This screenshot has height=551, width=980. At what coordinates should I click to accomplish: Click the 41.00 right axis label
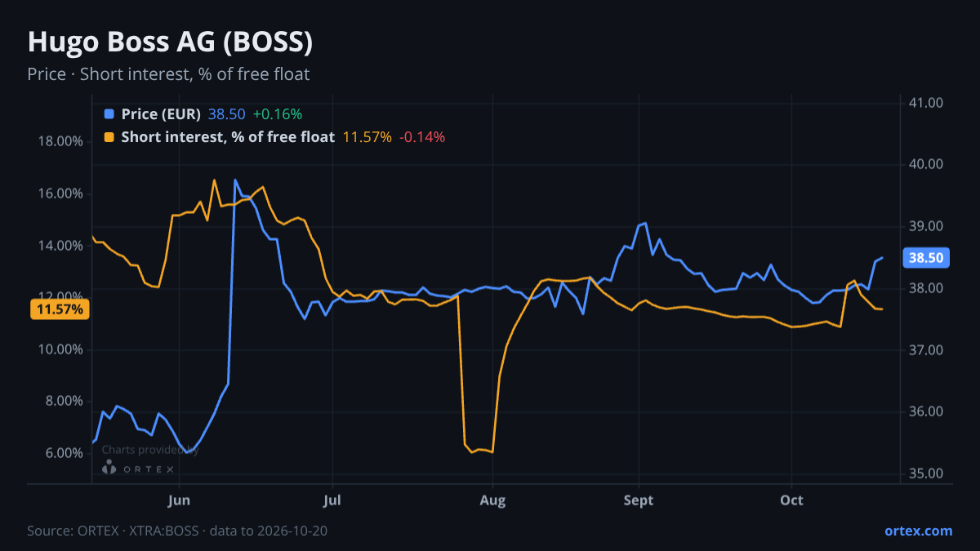tap(926, 103)
